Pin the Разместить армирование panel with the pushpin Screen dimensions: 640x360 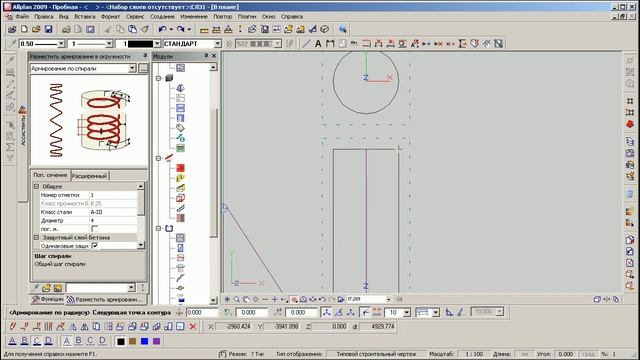(x=144, y=56)
